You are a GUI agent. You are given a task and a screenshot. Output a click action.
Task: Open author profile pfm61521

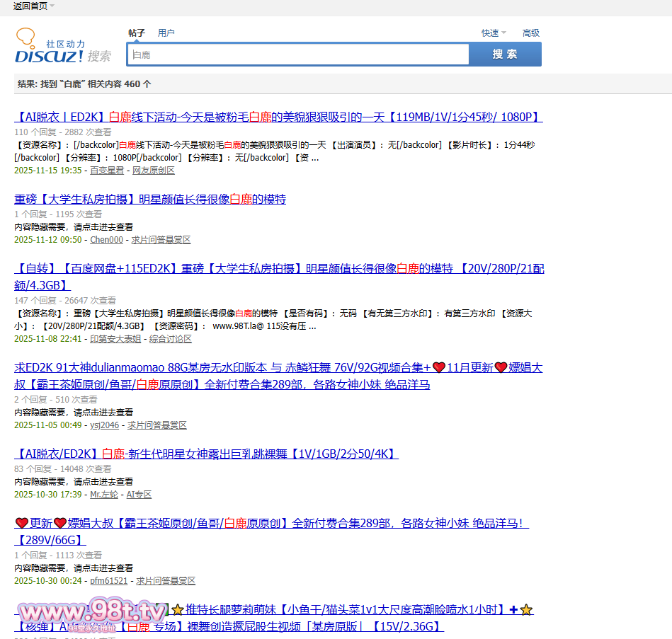(109, 581)
